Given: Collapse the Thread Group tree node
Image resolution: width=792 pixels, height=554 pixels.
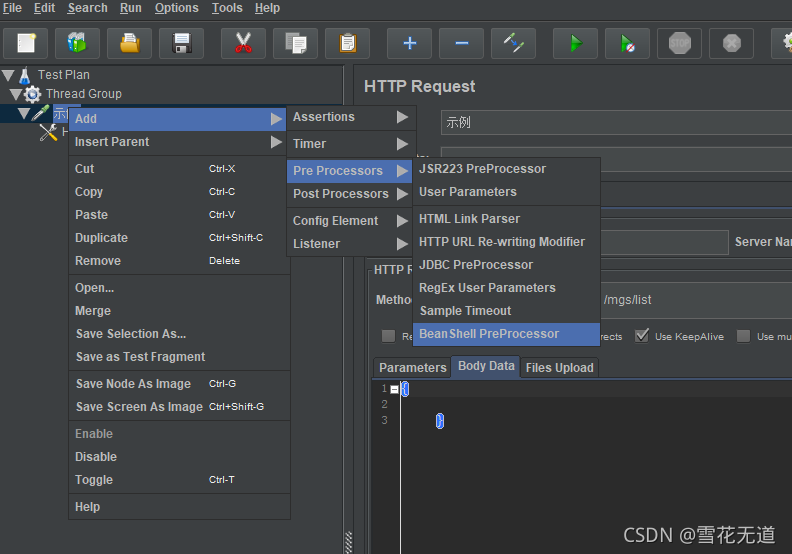Looking at the screenshot, I should click(16, 94).
